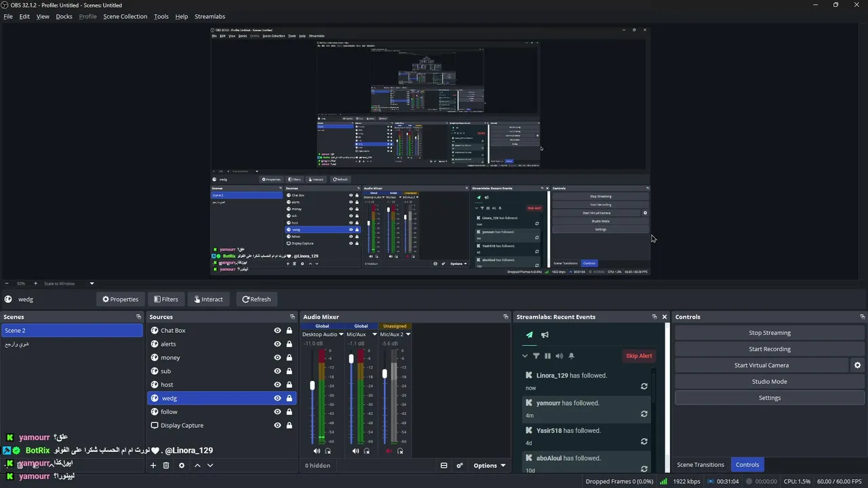Unlock the host source

289,385
